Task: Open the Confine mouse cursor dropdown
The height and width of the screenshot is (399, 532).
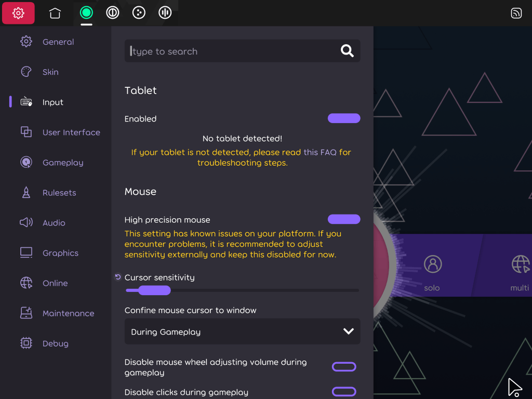Action: click(242, 331)
